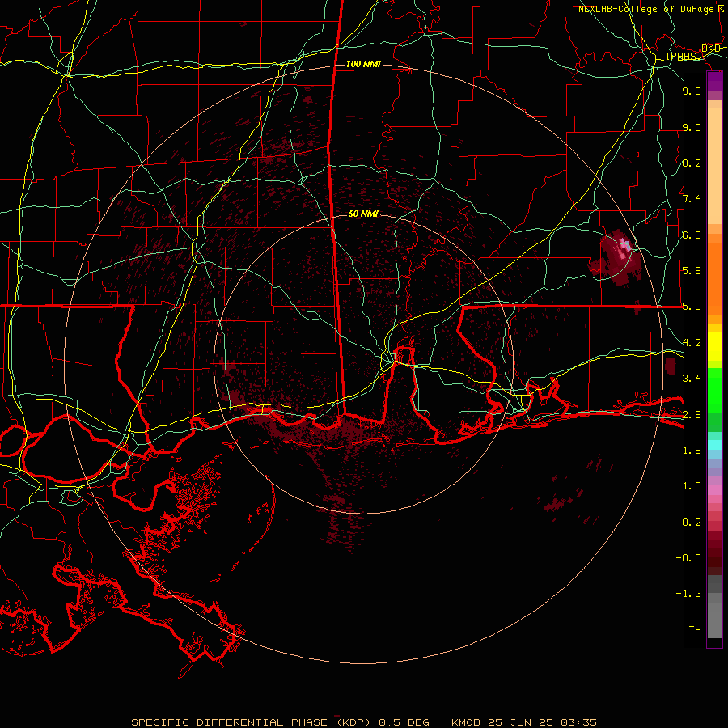Image resolution: width=728 pixels, height=728 pixels.
Task: Click the [PHAS] label above the color scale
Action: pyautogui.click(x=684, y=56)
